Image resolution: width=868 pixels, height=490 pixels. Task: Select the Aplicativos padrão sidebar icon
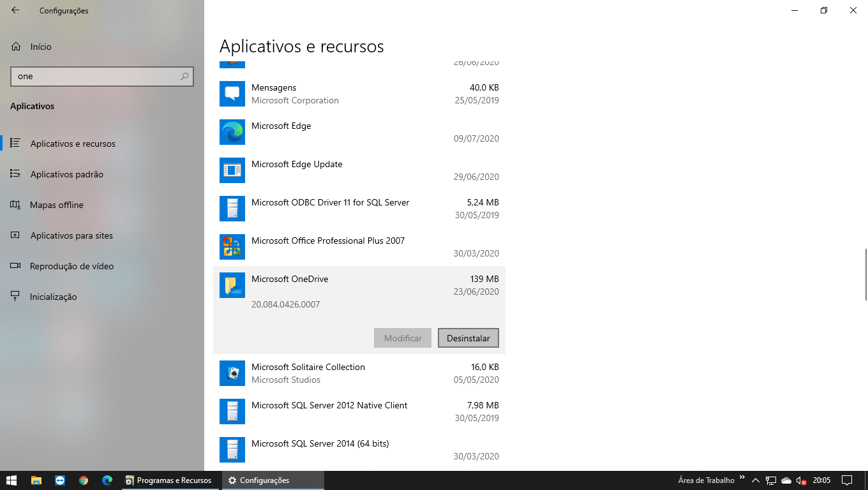[15, 174]
